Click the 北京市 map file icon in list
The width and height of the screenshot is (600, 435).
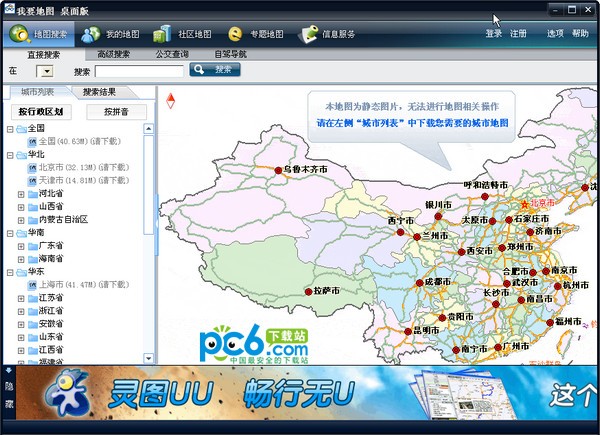(x=31, y=167)
